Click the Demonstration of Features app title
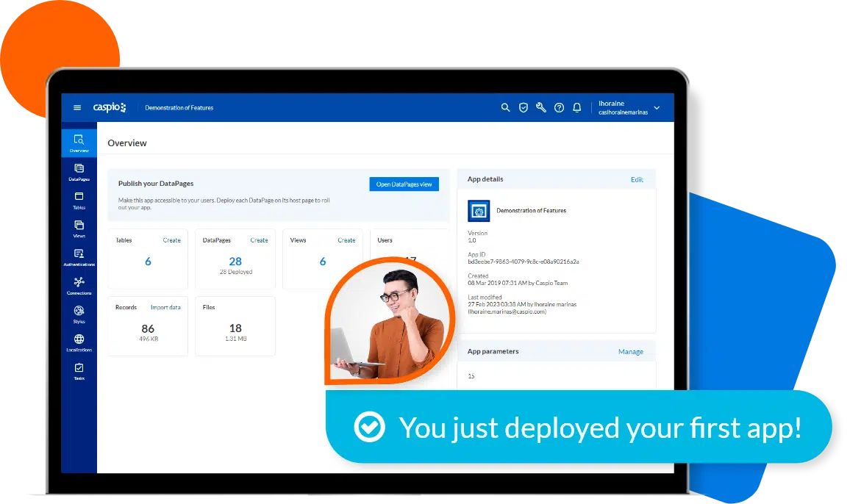 point(179,107)
